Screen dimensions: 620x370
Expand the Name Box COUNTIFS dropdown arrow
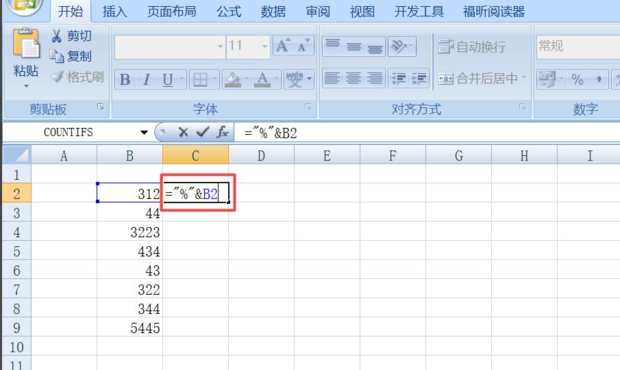(x=144, y=132)
